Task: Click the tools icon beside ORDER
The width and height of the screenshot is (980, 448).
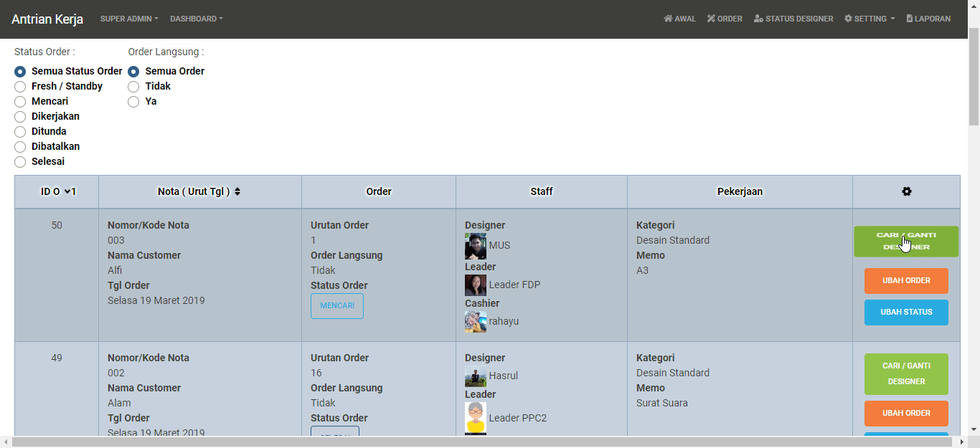Action: tap(711, 19)
